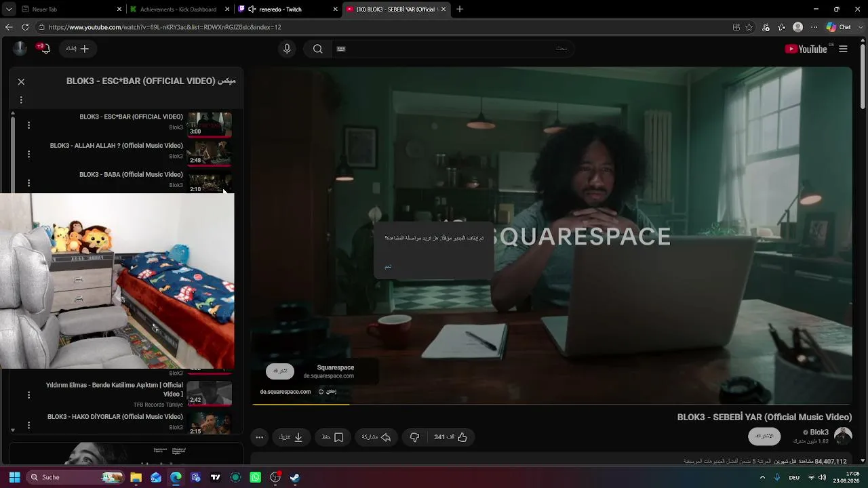Select 'BLOK3 - BABA (Official Music Video)' title

(x=132, y=175)
